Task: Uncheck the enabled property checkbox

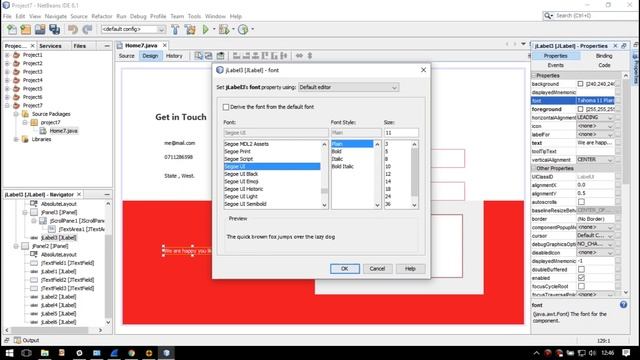Action: [581, 278]
